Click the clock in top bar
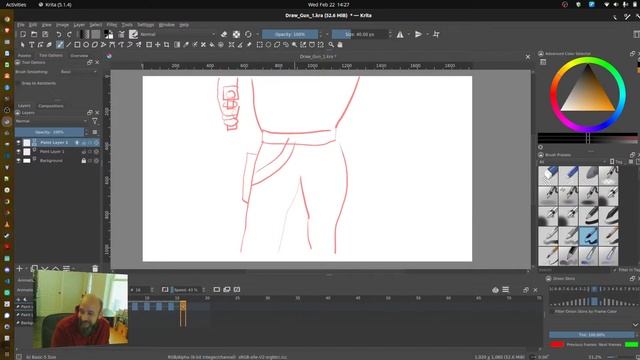640x360 pixels. pos(329,5)
